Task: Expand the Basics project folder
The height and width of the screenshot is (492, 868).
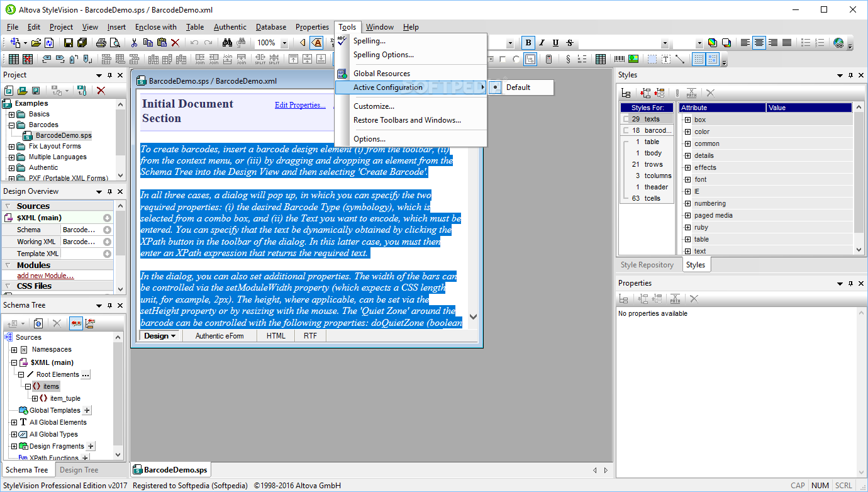Action: coord(11,115)
